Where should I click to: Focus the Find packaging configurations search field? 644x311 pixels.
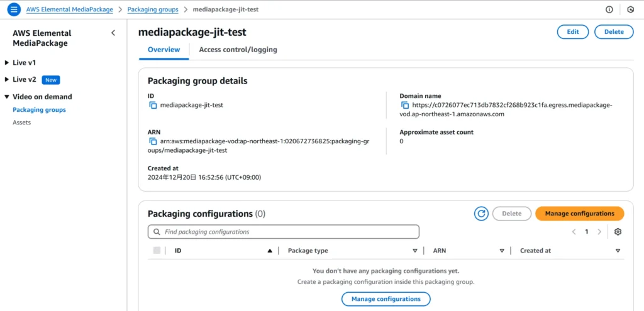tap(284, 232)
